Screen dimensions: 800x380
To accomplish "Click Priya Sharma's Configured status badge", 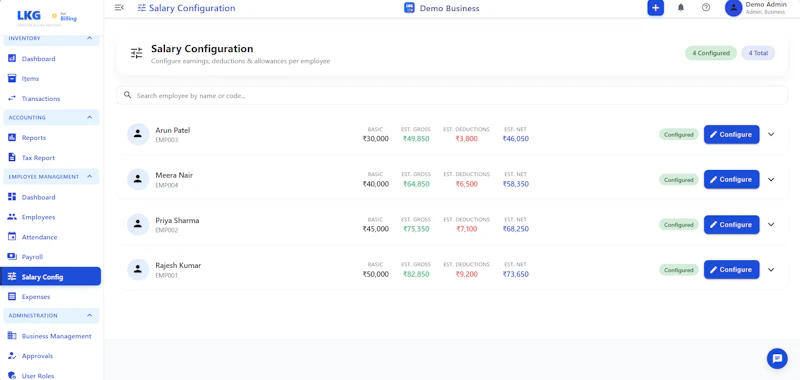I will click(679, 225).
